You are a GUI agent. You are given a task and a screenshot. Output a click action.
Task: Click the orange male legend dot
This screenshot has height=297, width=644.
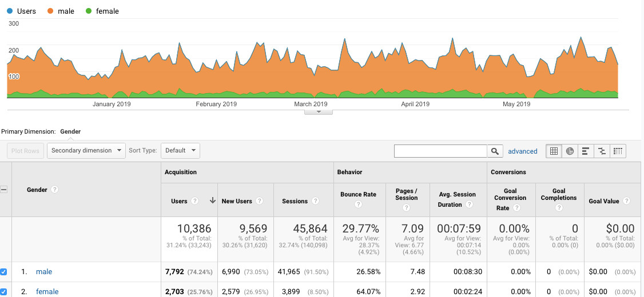50,11
